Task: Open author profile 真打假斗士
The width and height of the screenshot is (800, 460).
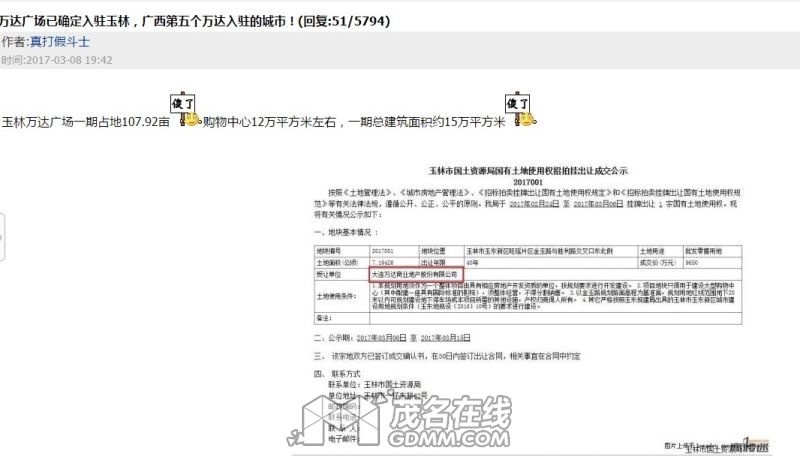Action: click(60, 42)
